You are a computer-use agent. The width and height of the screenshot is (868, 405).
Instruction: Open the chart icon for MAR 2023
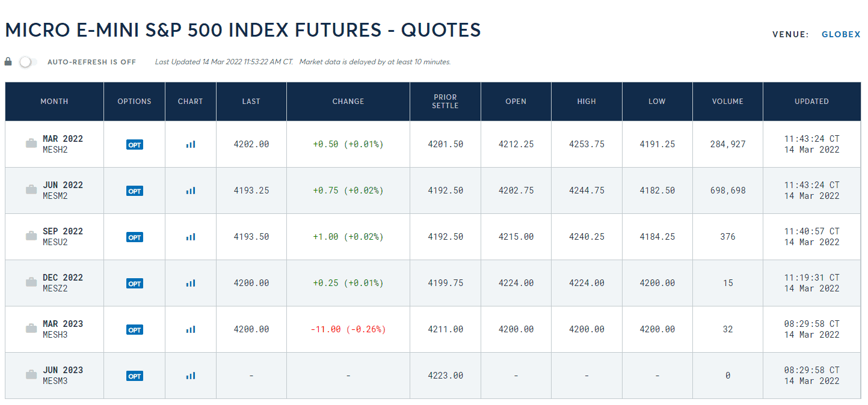(191, 329)
